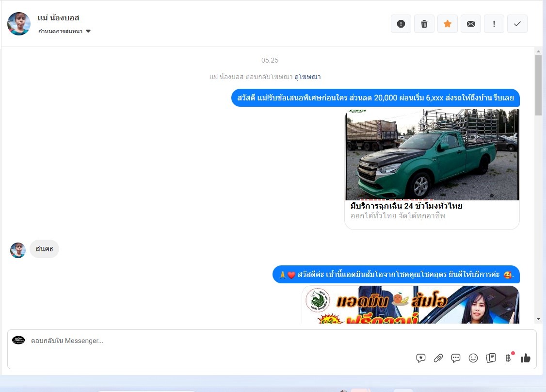Image resolution: width=546 pixels, height=392 pixels.
Task: Open saved replies star bubble icon
Action: pos(420,358)
